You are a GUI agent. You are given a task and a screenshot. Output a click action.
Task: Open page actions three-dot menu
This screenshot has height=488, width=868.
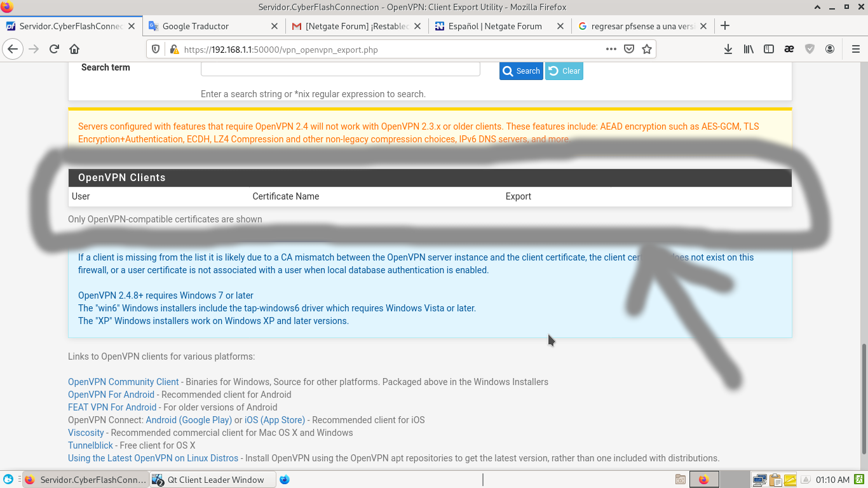tap(611, 49)
